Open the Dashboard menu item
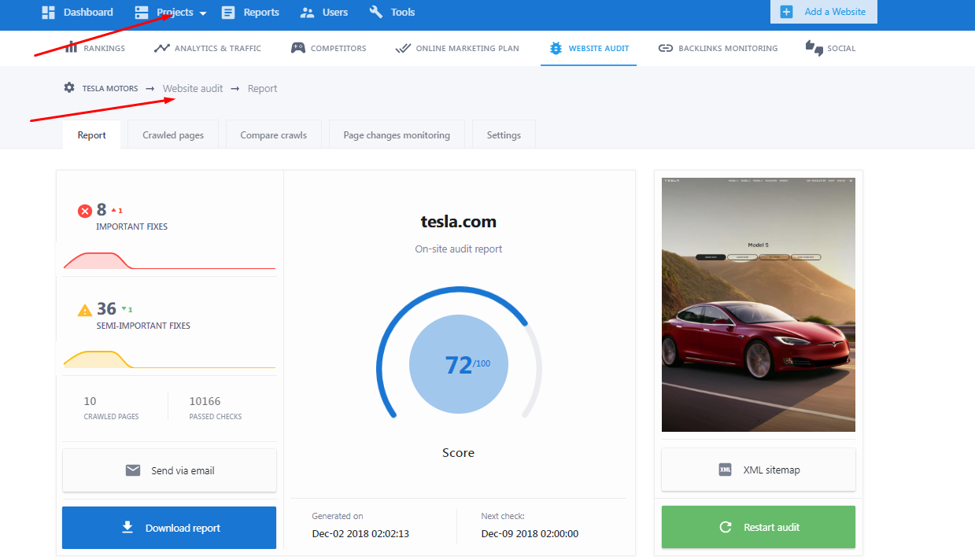The image size is (975, 560). point(77,12)
